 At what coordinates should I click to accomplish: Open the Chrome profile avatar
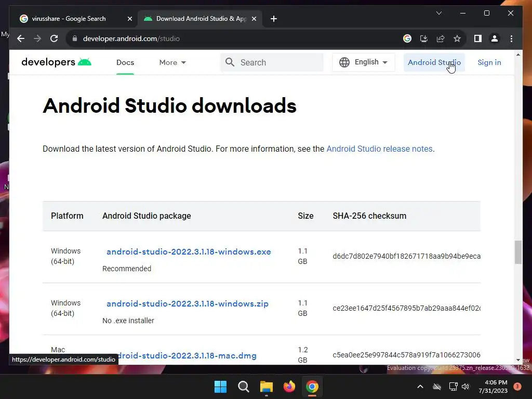[x=495, y=38]
